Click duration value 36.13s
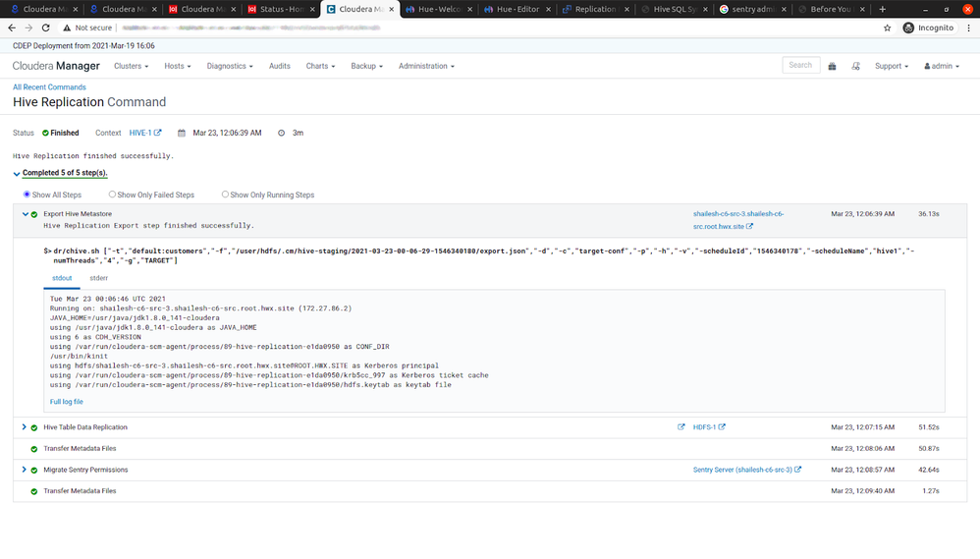Image resolution: width=980 pixels, height=559 pixels. click(929, 214)
